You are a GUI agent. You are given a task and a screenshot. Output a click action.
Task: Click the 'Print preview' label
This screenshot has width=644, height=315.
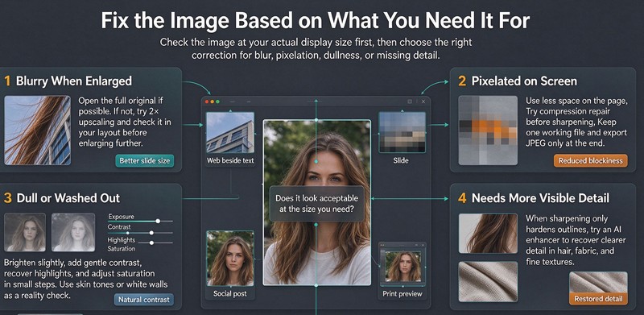(x=402, y=293)
